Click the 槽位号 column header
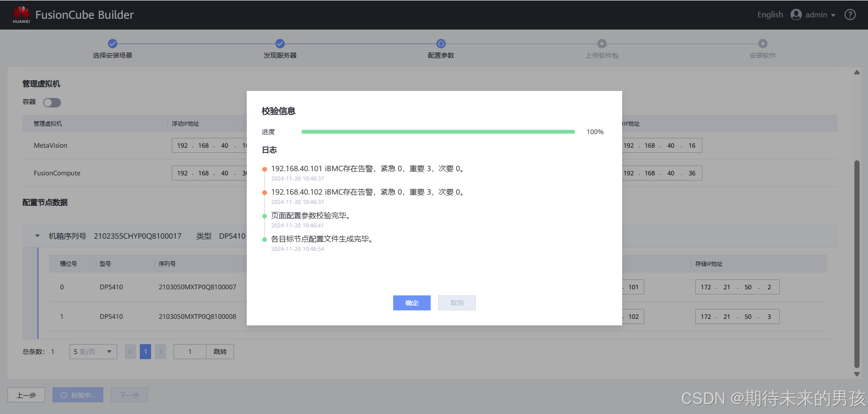The height and width of the screenshot is (414, 868). pos(69,264)
